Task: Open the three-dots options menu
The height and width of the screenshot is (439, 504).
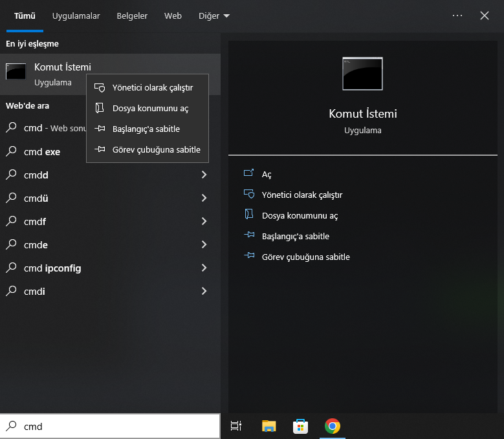Action: pos(457,16)
